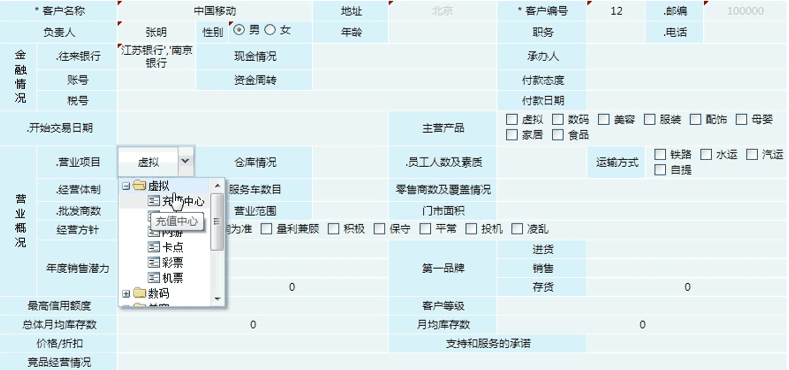Click the 现金情况 input field

[x=405, y=56]
